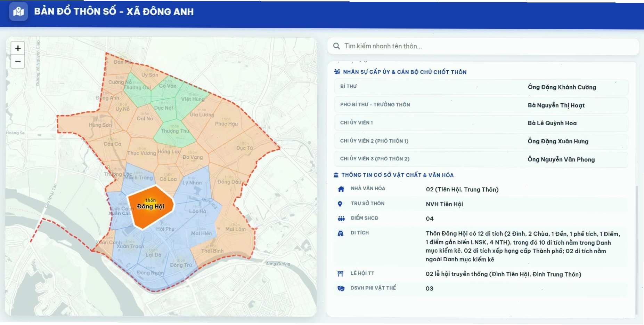This screenshot has width=644, height=325.
Task: Zoom out the map with minus button
Action: point(18,61)
